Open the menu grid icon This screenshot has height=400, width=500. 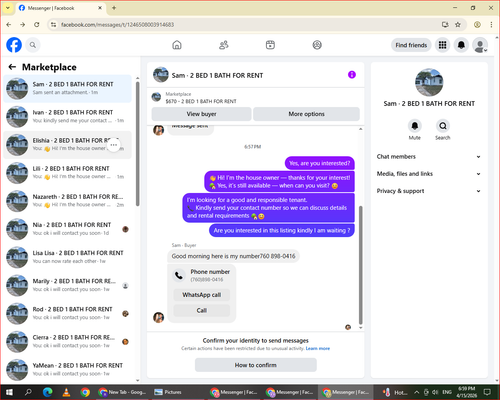442,45
